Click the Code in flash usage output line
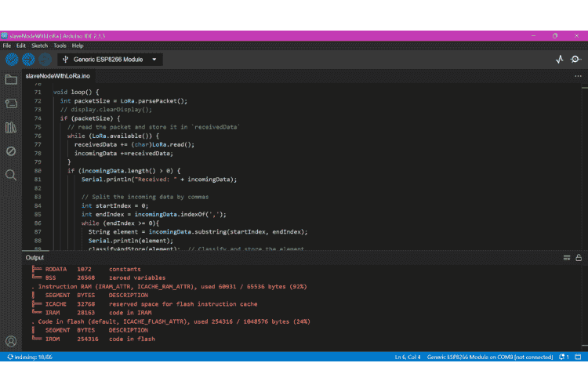Image resolution: width=588 pixels, height=392 pixels. [171, 321]
